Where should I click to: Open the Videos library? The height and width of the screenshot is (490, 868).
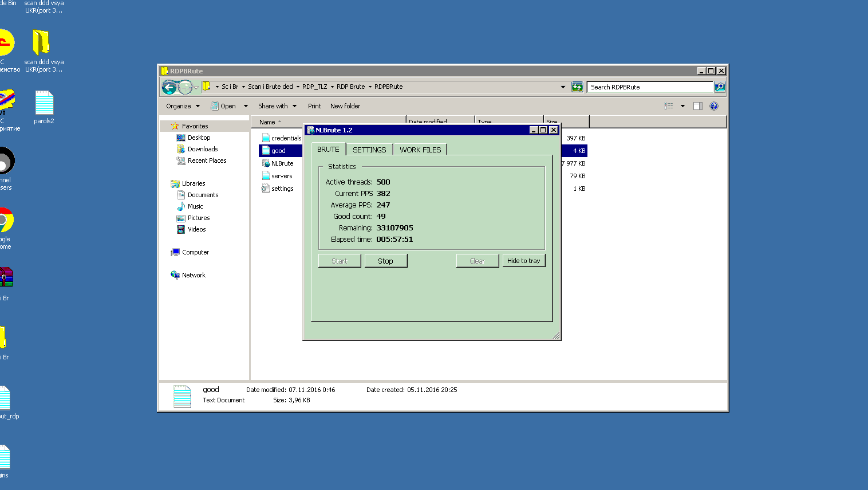pyautogui.click(x=196, y=229)
